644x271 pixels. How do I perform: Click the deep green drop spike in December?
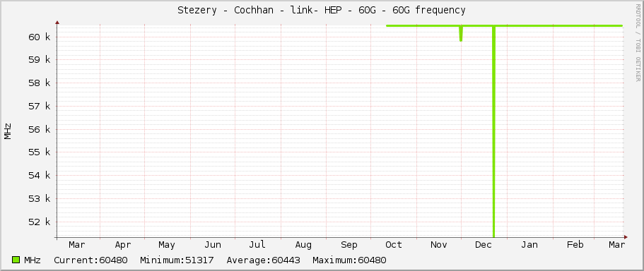click(493, 131)
